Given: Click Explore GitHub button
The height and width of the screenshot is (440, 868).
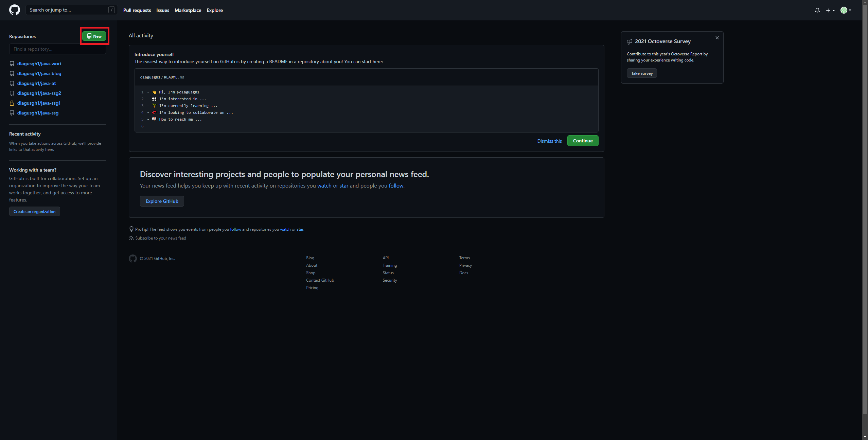Looking at the screenshot, I should click(162, 201).
